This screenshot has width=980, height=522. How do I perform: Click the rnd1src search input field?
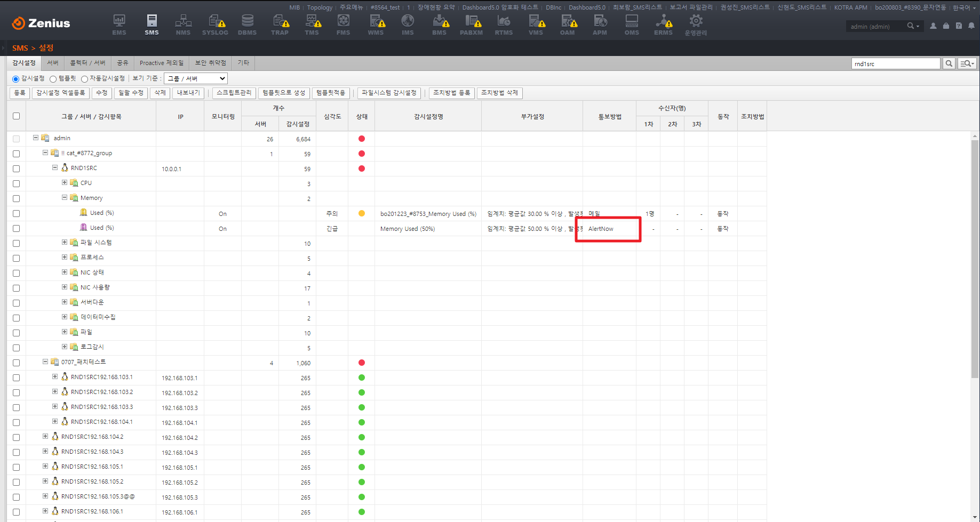[x=895, y=63]
